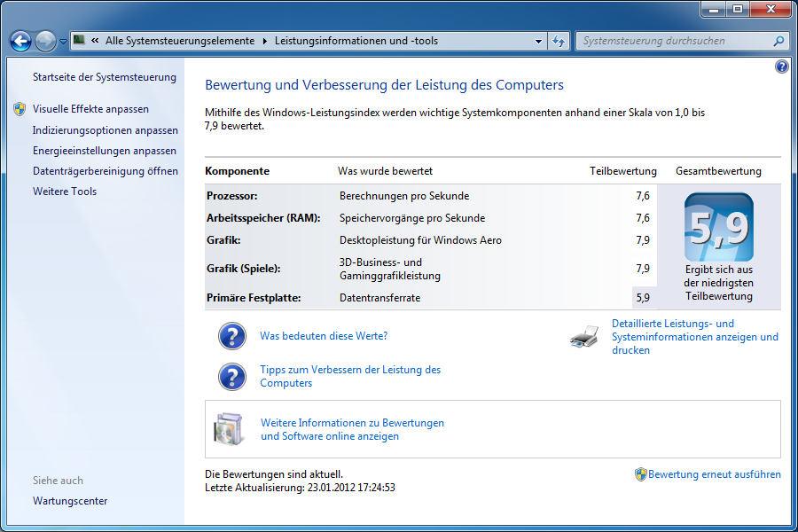Open 'Weitere Tools' link
The width and height of the screenshot is (798, 532).
(x=65, y=192)
